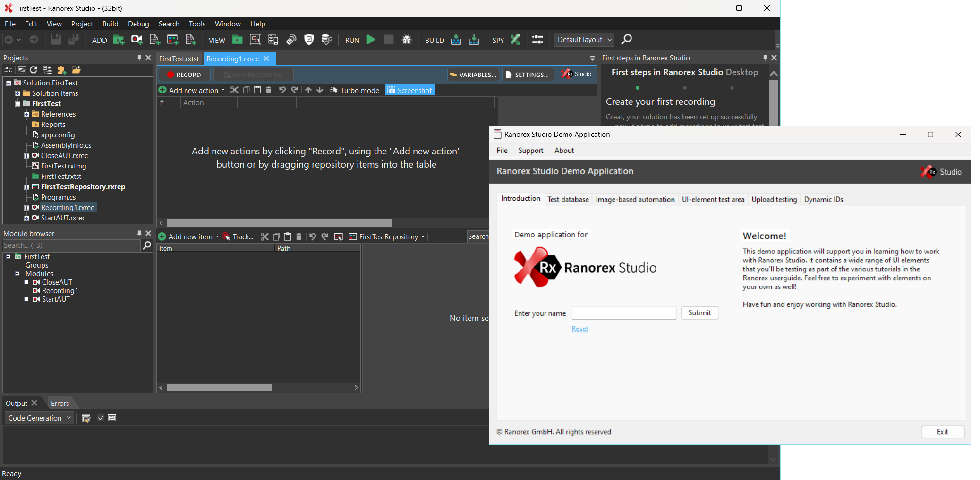
Task: Click the Stop square in main toolbar
Action: click(389, 40)
